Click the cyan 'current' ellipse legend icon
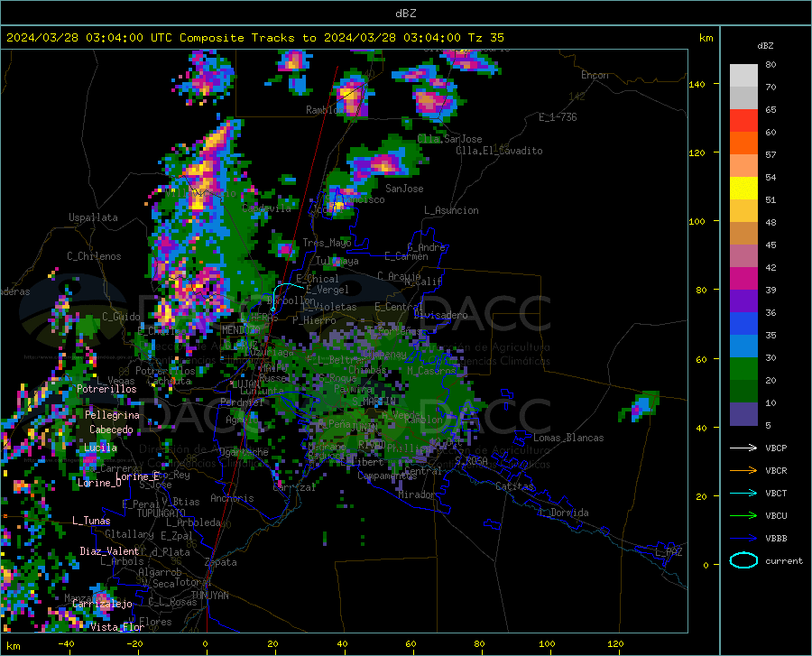Viewport: 812px width, 656px height. click(743, 560)
